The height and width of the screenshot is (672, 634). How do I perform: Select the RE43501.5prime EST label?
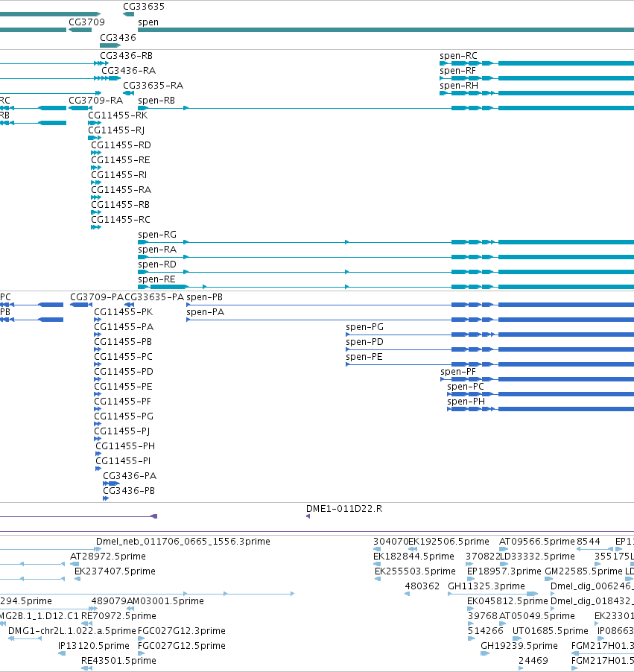pyautogui.click(x=118, y=661)
